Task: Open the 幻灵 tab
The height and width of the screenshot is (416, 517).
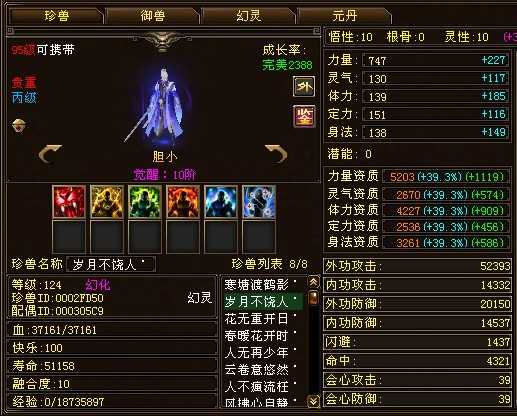Action: pyautogui.click(x=248, y=16)
